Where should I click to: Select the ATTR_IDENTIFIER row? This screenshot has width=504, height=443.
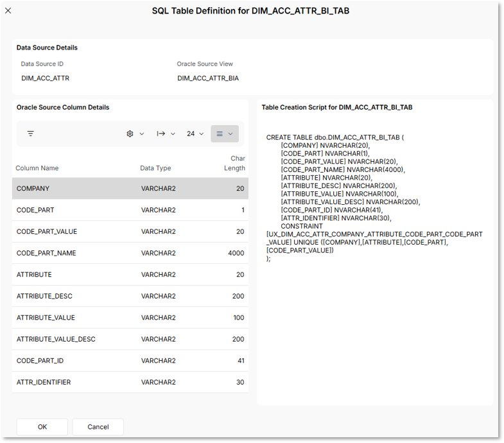(x=130, y=382)
